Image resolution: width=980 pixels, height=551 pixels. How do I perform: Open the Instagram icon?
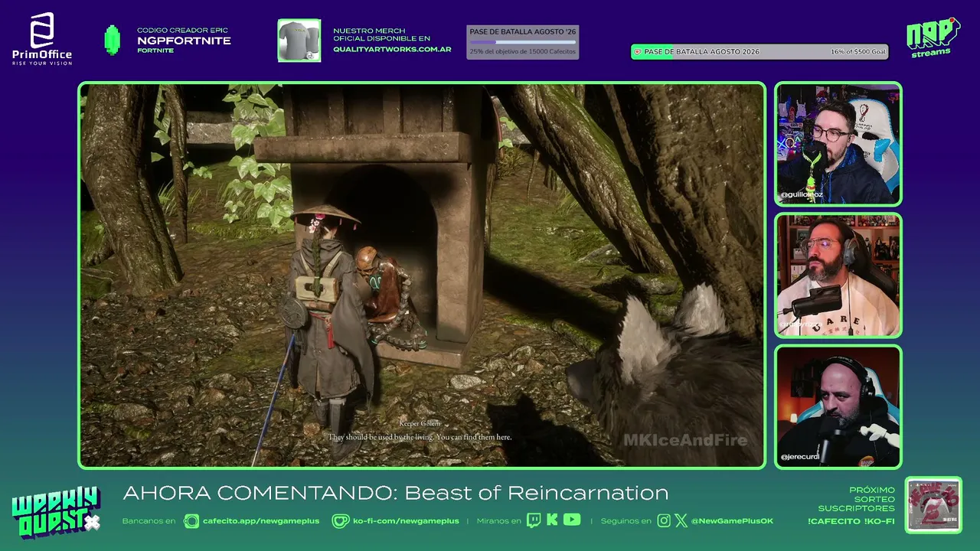pos(664,521)
